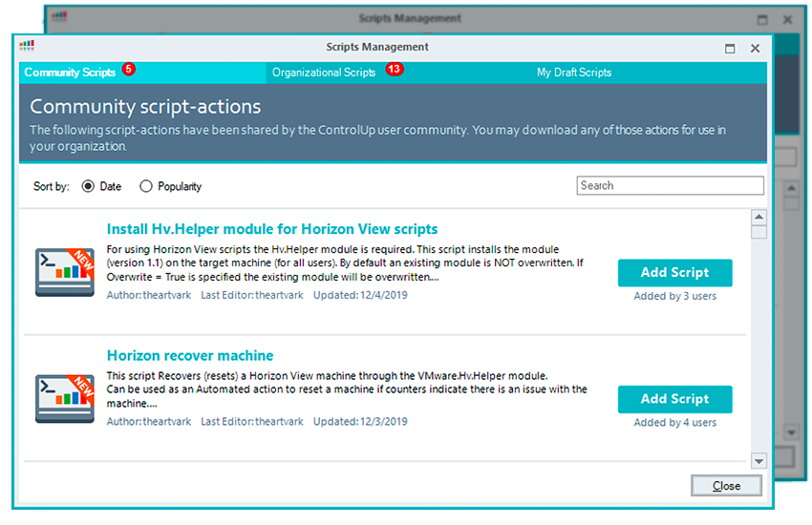Open the Horizon recover machine script title
Image resolution: width=812 pixels, height=525 pixels.
pos(190,356)
